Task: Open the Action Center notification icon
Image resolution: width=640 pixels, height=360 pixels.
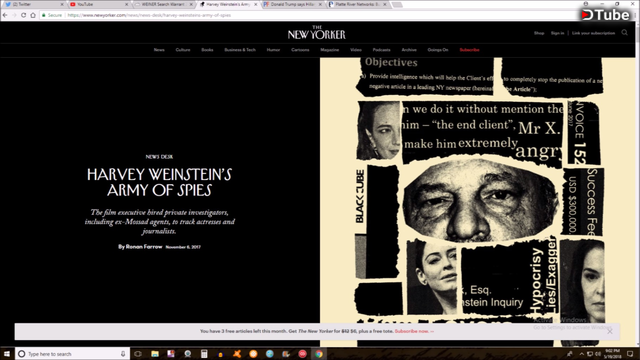Action: click(x=630, y=354)
